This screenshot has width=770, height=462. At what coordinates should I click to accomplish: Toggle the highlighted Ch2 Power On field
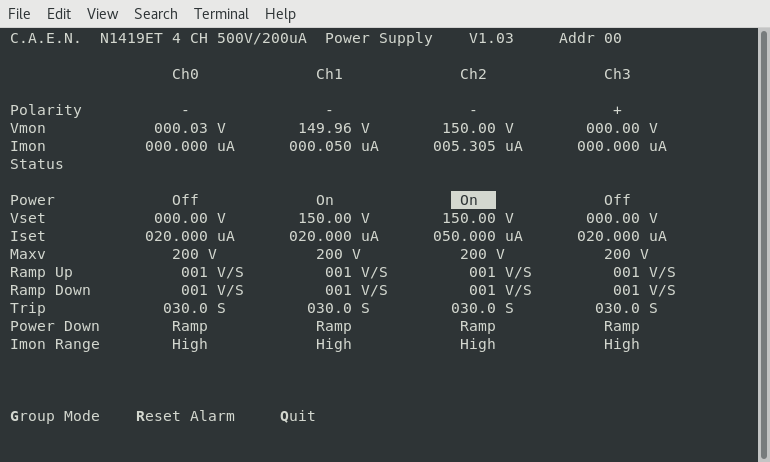(472, 200)
